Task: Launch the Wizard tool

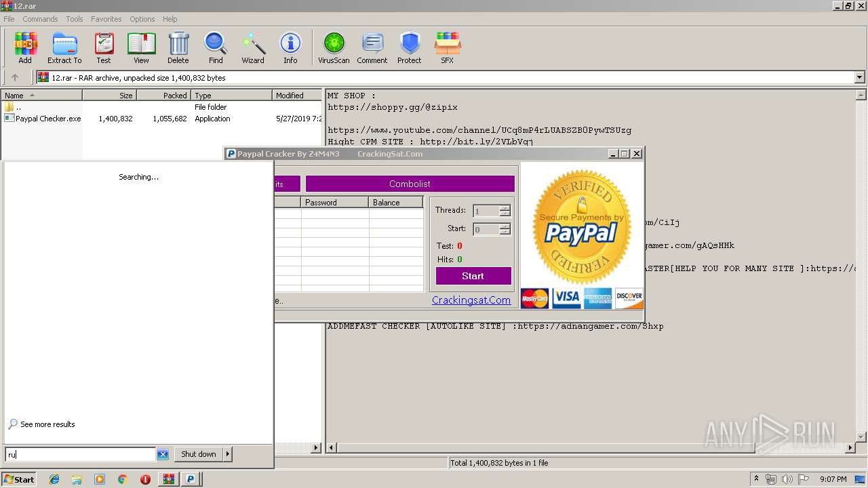Action: [x=253, y=48]
